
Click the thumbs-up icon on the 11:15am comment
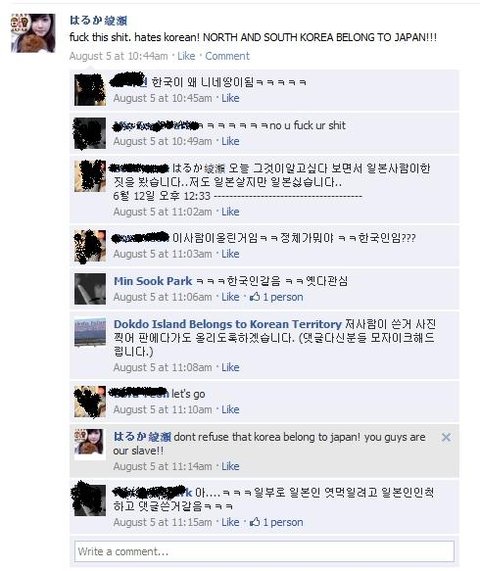pos(255,522)
